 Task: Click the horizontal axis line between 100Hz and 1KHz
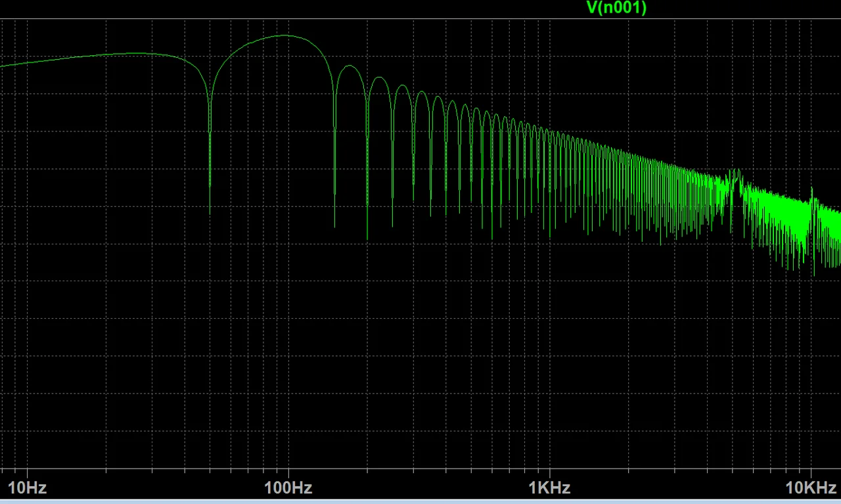(x=420, y=470)
